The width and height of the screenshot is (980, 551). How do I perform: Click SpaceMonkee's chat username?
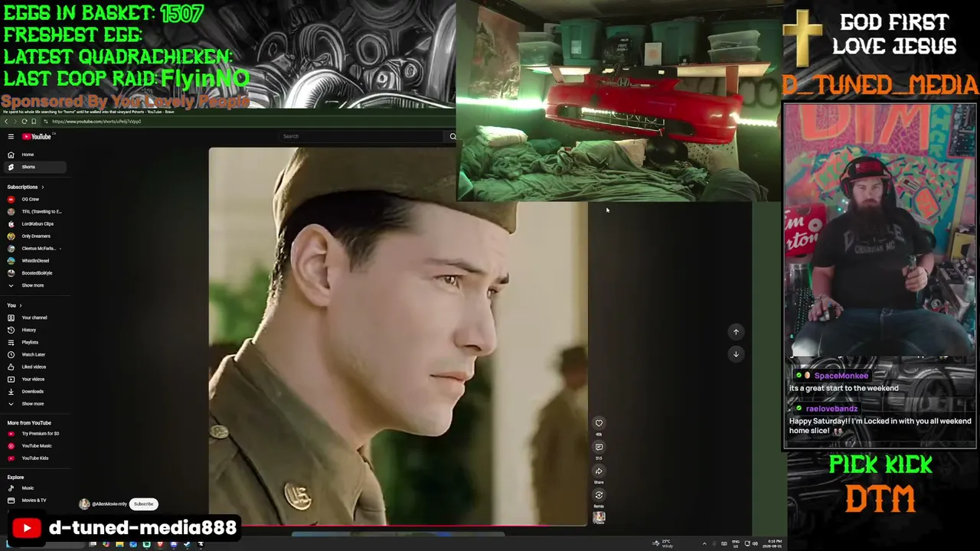tap(841, 376)
